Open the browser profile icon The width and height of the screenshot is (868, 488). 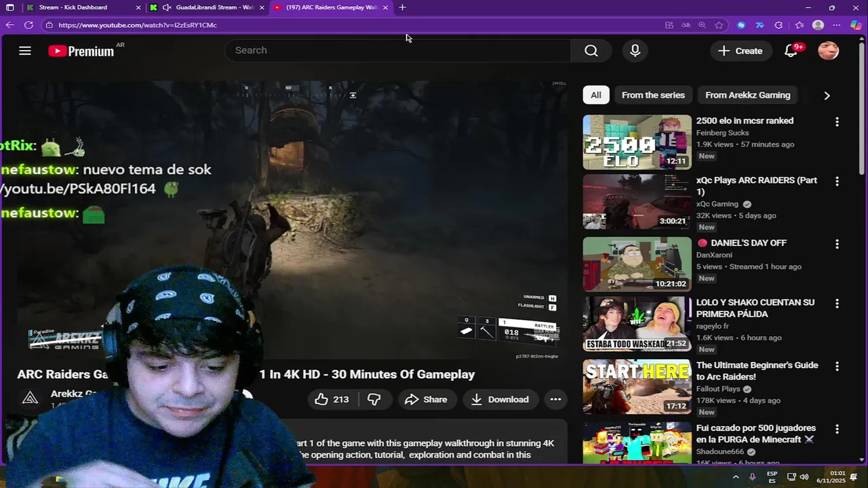818,25
